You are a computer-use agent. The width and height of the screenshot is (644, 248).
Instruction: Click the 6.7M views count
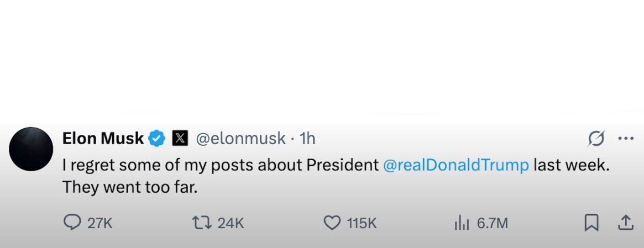[x=492, y=223]
